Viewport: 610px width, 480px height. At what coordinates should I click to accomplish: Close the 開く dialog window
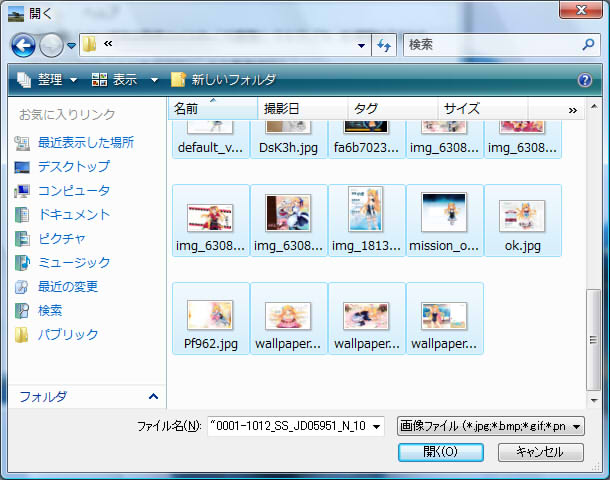[x=581, y=10]
